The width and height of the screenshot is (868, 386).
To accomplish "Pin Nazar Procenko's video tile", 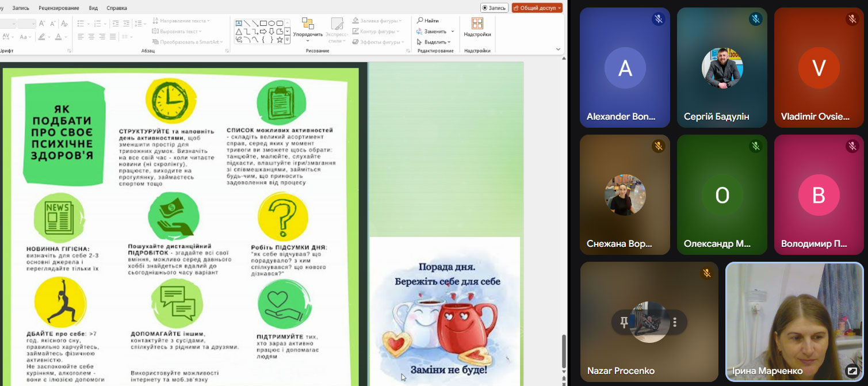I will pos(624,322).
